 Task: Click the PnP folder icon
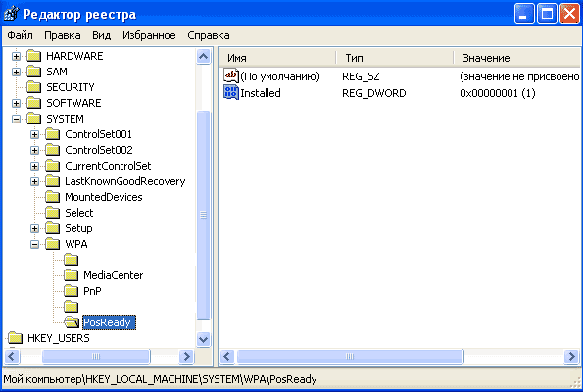tap(71, 291)
